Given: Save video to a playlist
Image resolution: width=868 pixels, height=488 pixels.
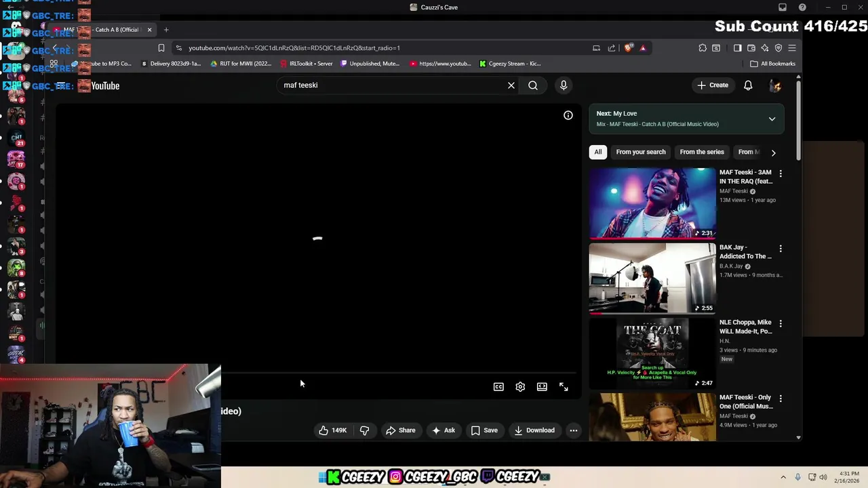Looking at the screenshot, I should pyautogui.click(x=484, y=430).
